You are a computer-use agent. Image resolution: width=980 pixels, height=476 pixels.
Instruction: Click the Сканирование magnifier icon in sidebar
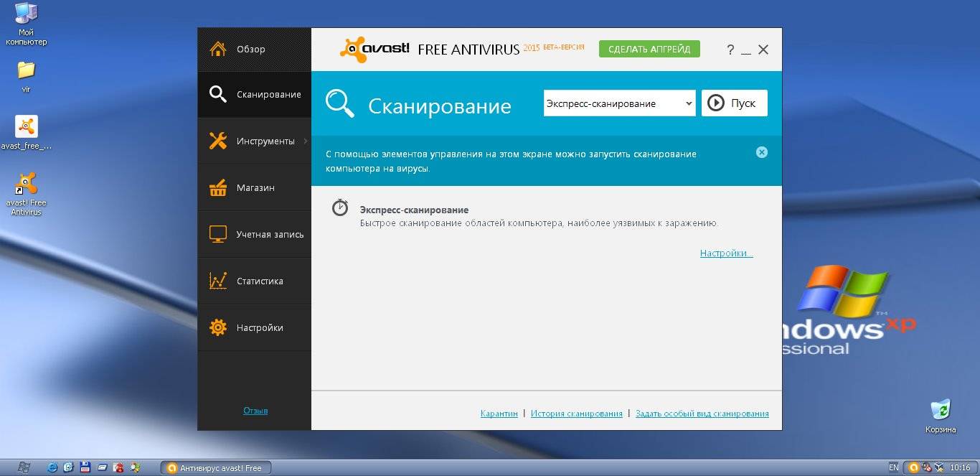(217, 94)
